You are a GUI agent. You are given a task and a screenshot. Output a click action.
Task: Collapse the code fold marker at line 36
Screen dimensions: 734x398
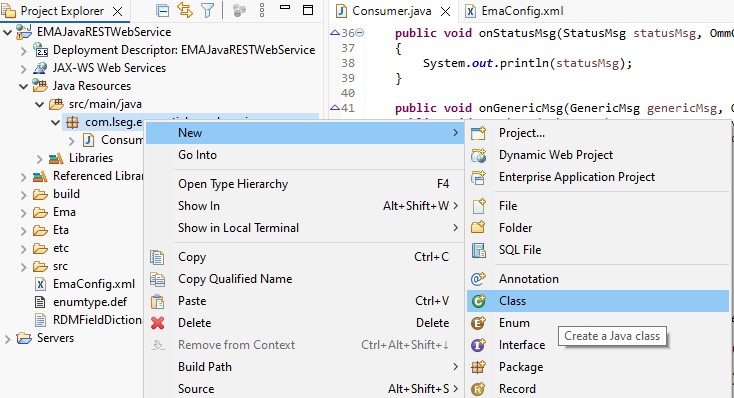[x=360, y=33]
